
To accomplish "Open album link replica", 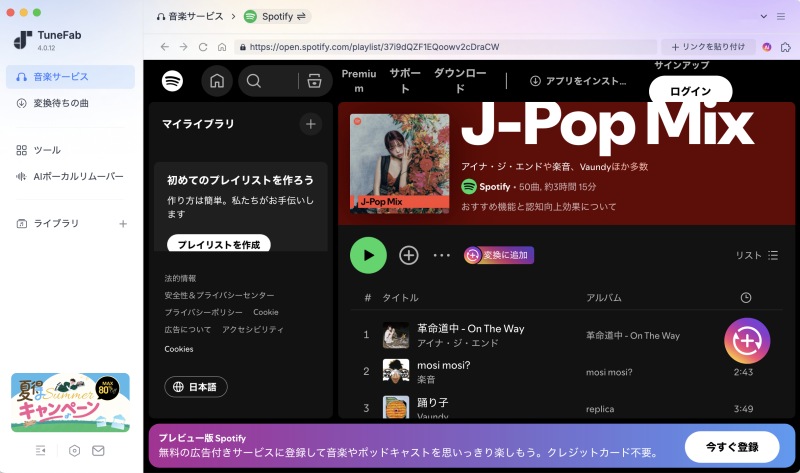I will 600,409.
